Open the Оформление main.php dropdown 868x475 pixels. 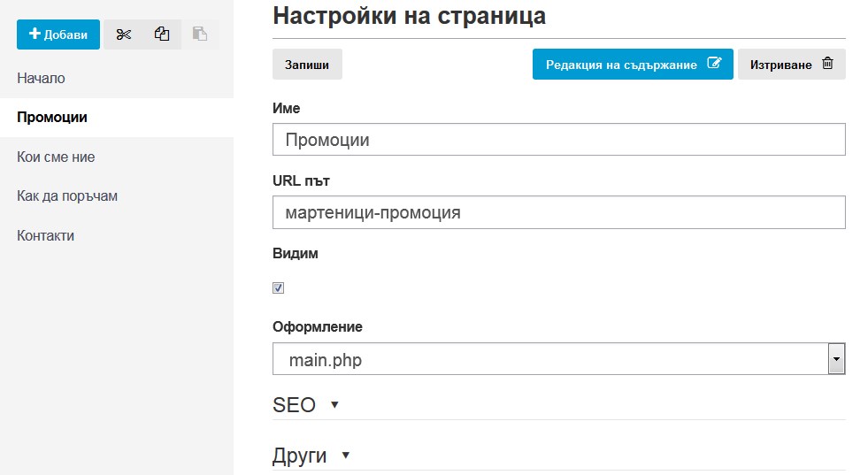(559, 359)
